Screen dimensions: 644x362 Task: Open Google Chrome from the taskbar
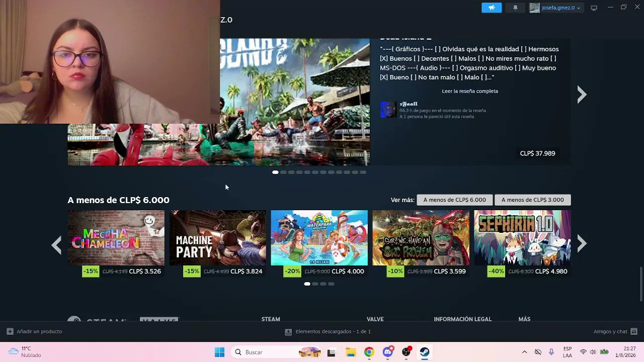pos(369,352)
